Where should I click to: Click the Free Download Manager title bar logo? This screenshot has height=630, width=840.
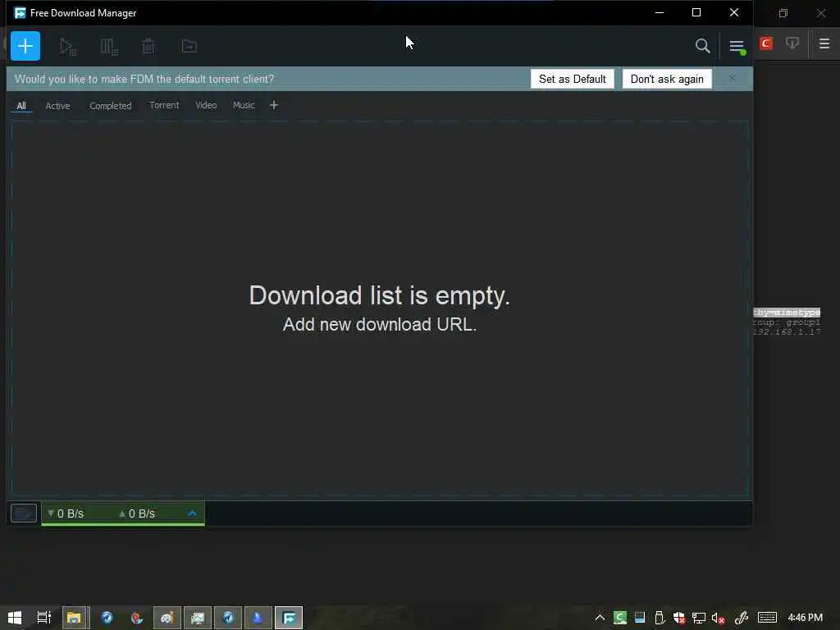click(20, 13)
